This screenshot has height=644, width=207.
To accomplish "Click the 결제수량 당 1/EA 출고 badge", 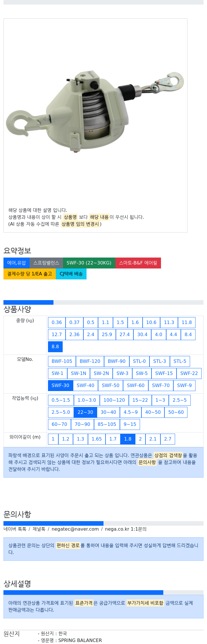I will (x=30, y=274).
